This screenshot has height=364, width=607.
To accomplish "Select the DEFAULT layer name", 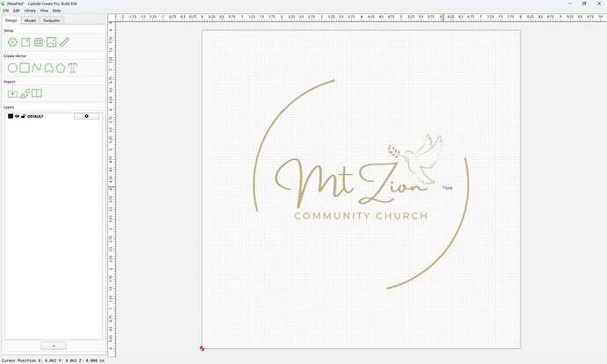I will (x=35, y=116).
